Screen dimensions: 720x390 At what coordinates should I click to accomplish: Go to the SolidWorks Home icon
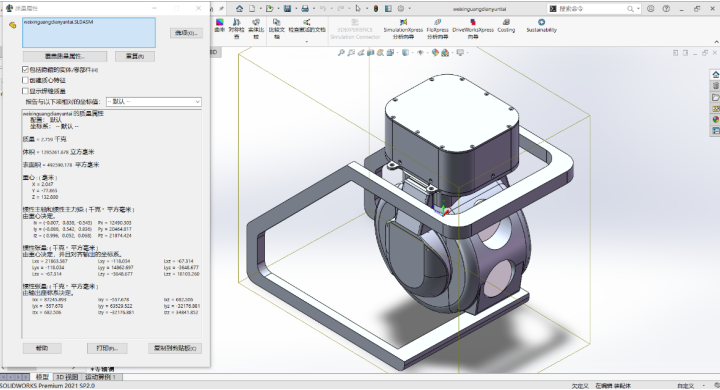tap(239, 8)
